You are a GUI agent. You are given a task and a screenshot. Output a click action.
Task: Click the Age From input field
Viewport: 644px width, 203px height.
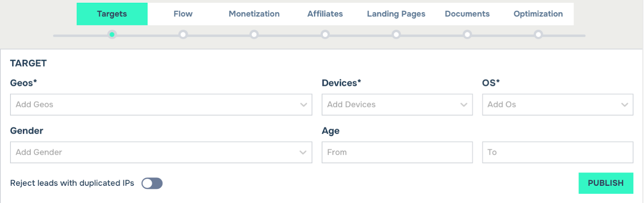[x=397, y=152]
